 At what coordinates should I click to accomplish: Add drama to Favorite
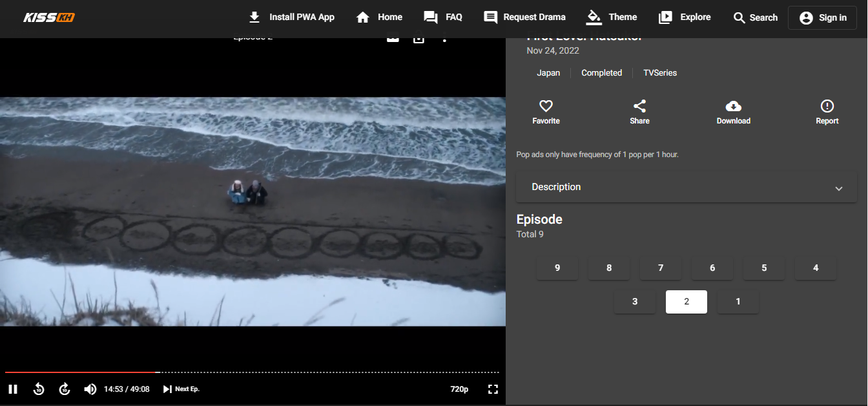(x=546, y=112)
